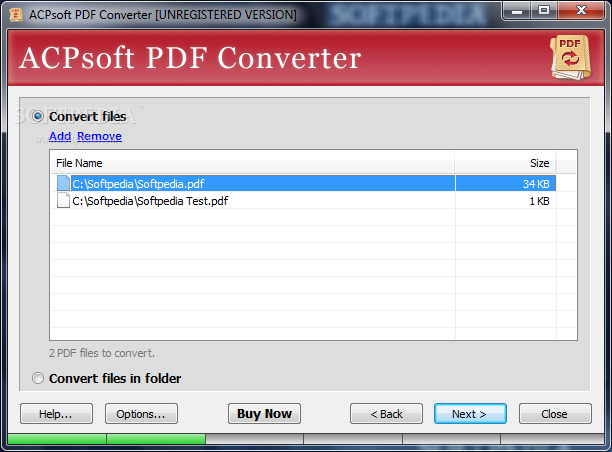Click the Buy Now button
The image size is (612, 452).
(264, 414)
